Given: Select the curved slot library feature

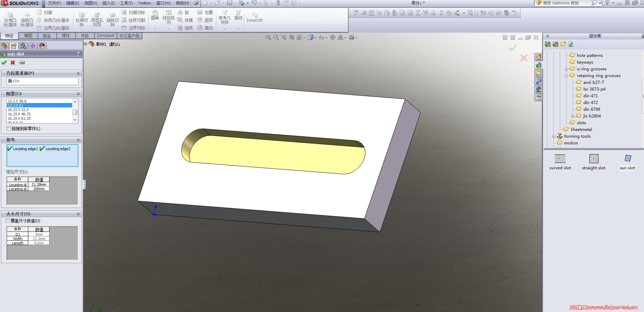Looking at the screenshot, I should click(x=560, y=162).
